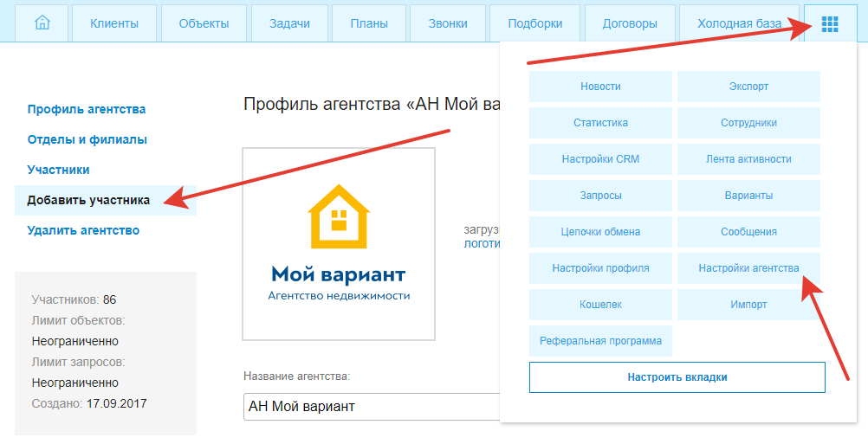Viewport: 868px width, 444px height.
Task: Switch to the Объекты tab
Action: (204, 23)
